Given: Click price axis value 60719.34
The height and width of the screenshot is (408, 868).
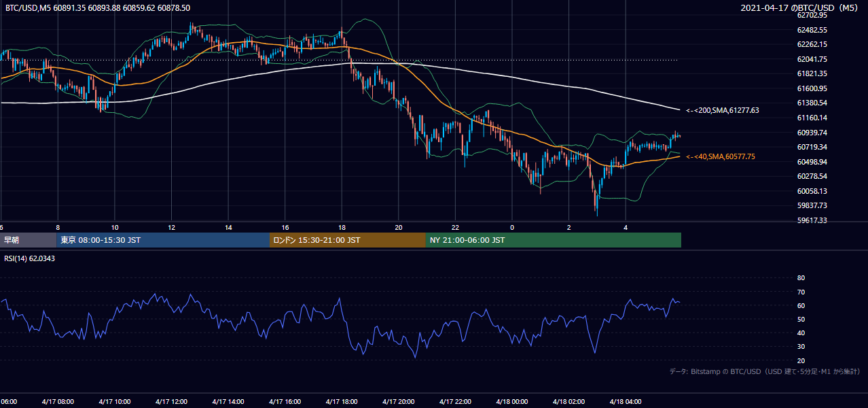Looking at the screenshot, I should (812, 147).
